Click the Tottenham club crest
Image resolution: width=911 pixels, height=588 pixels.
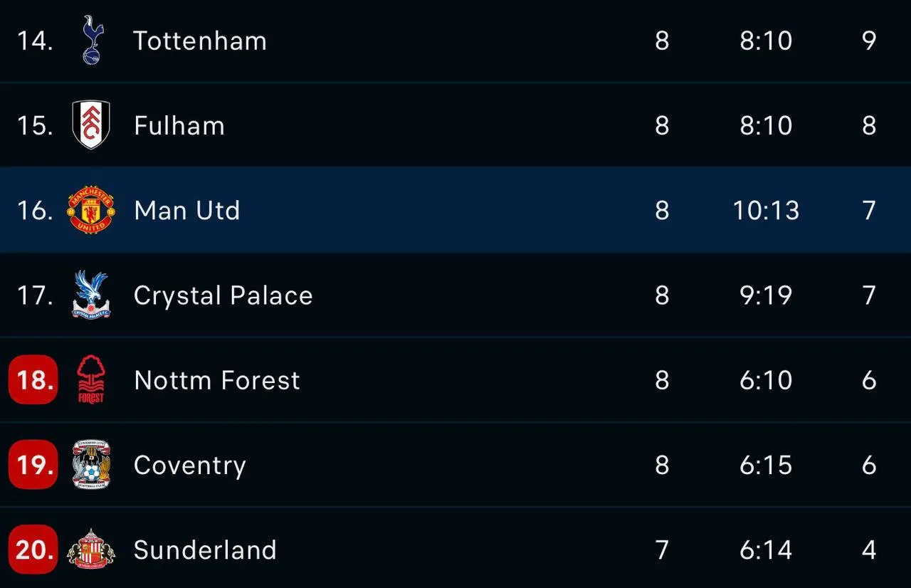(92, 40)
